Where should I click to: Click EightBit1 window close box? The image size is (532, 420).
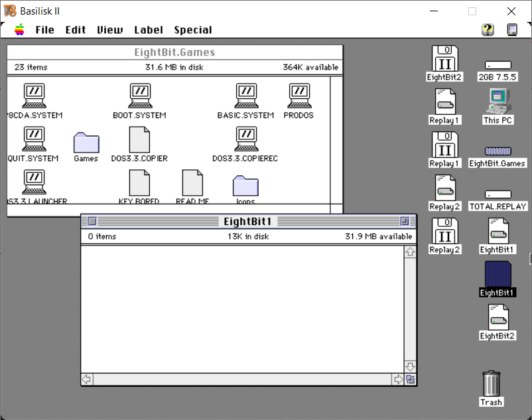tap(92, 222)
